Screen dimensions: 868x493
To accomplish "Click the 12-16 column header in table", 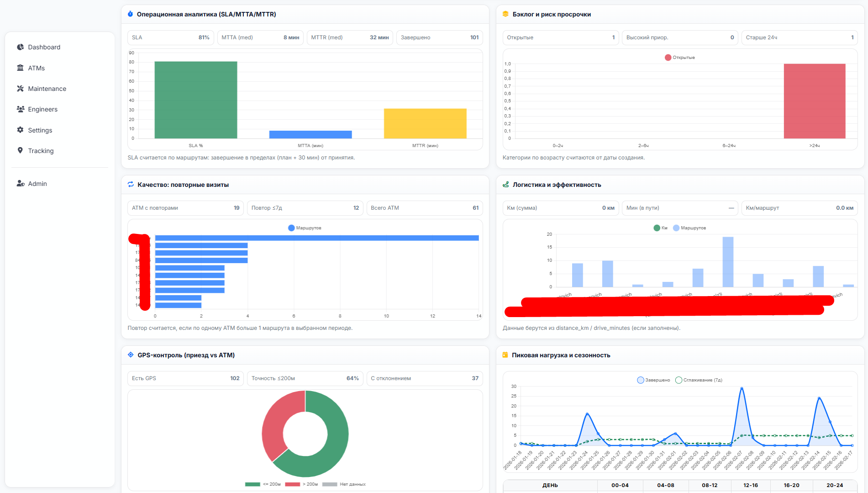I will click(x=750, y=485).
